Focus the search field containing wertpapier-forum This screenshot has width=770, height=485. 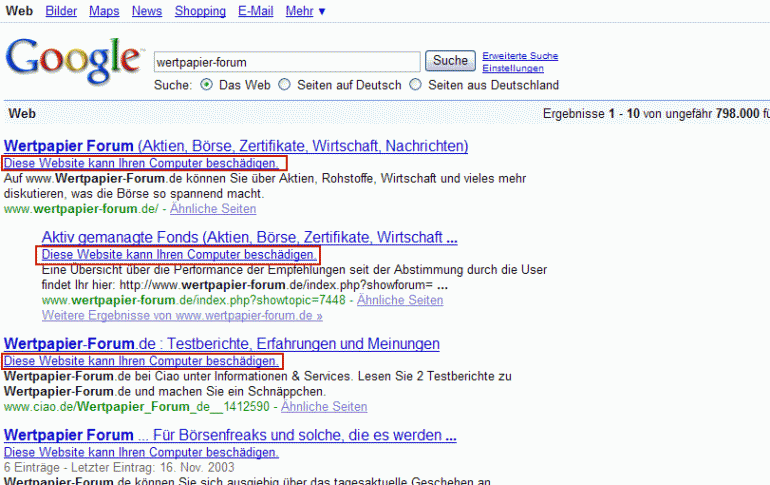coord(287,62)
